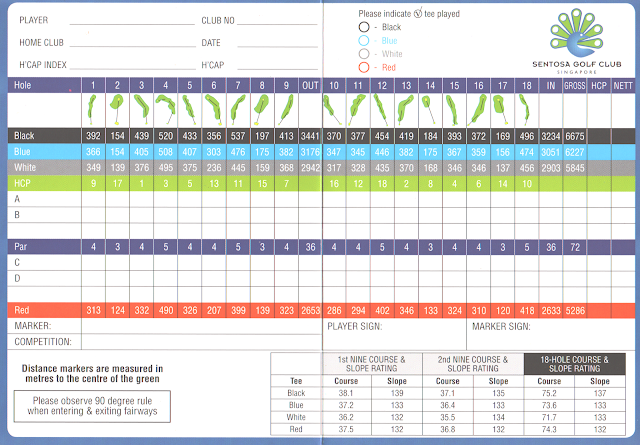The width and height of the screenshot is (640, 445).
Task: Select the Red tee circle
Action: pyautogui.click(x=364, y=67)
